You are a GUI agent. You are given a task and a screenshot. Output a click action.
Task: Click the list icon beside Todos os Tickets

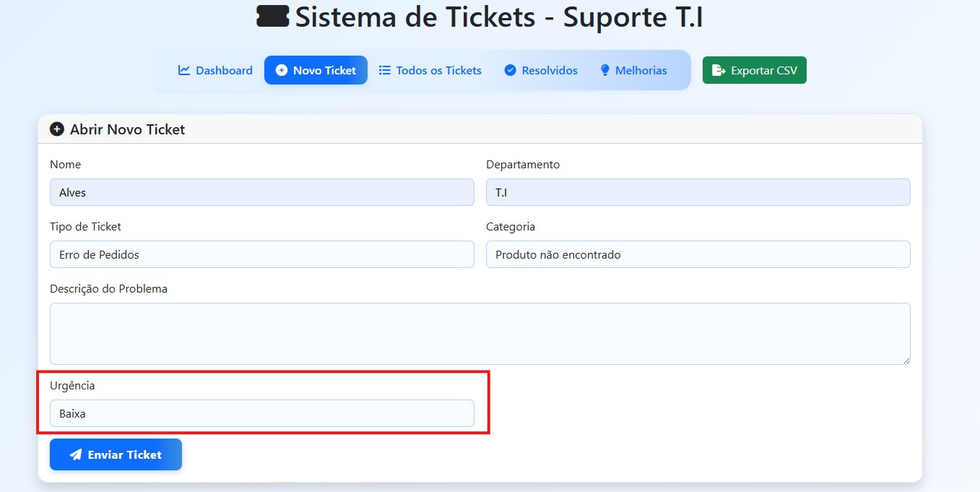[x=385, y=70]
